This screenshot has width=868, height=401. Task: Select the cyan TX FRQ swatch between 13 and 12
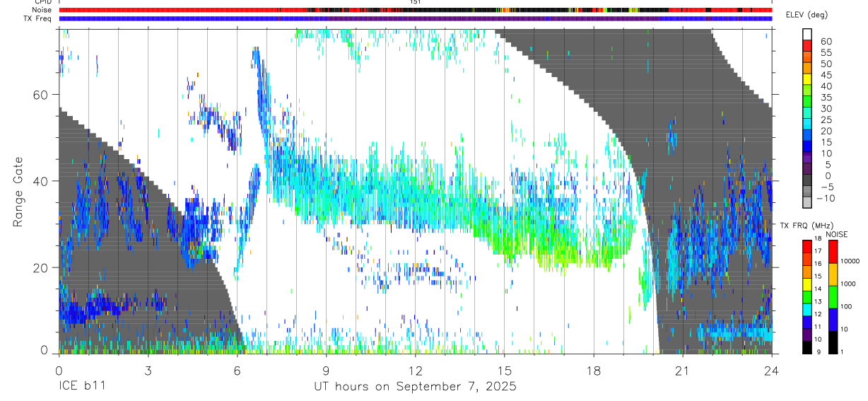(x=807, y=308)
